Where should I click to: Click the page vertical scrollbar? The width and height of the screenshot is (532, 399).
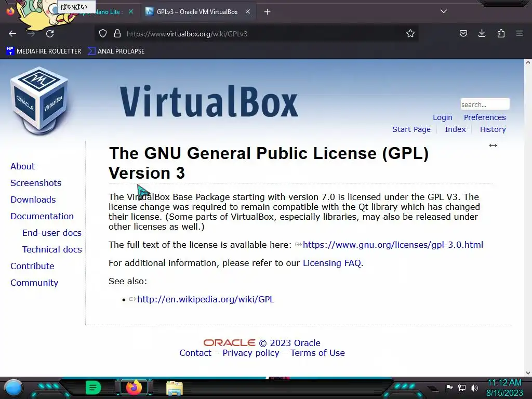click(x=528, y=217)
